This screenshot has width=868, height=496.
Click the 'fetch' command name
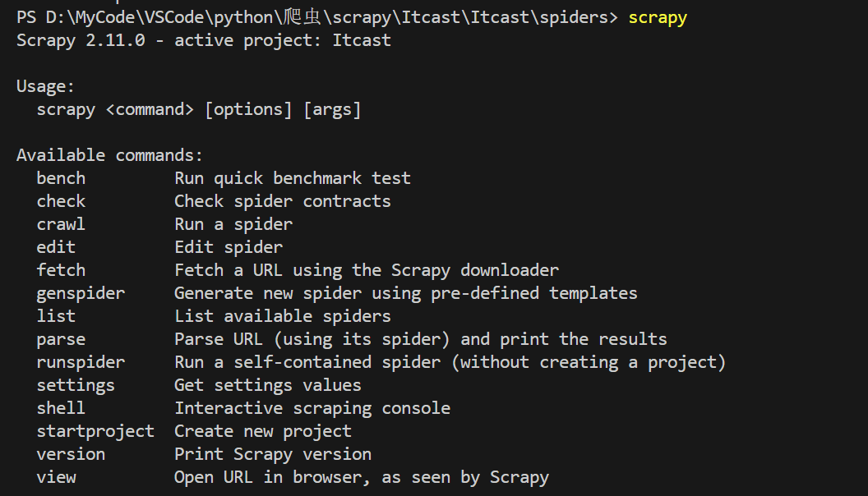[61, 270]
